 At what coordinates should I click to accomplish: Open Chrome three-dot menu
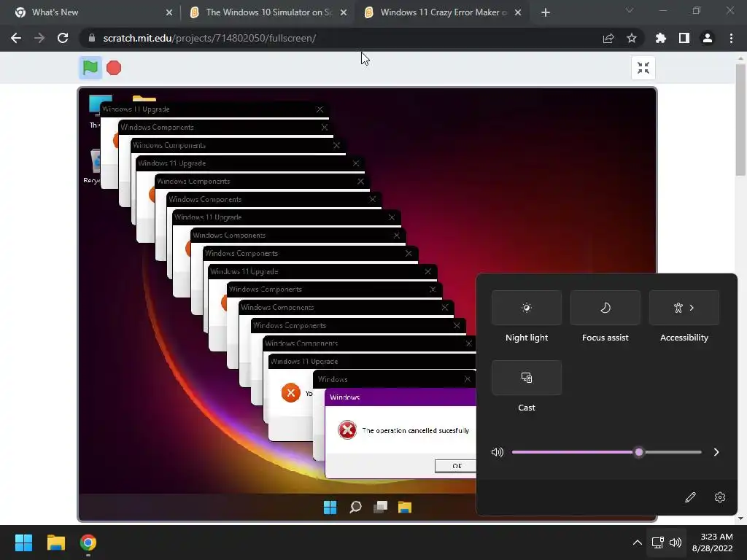[731, 38]
